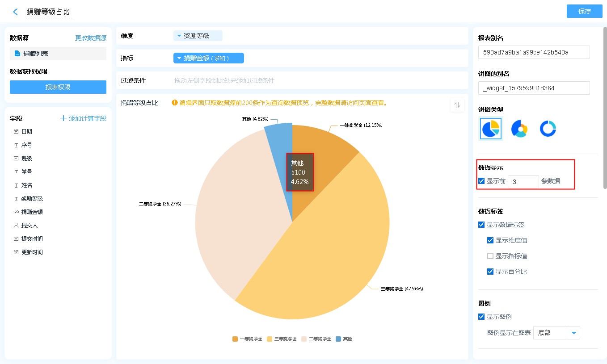
Task: Click the 提交人 person field icon
Action: pyautogui.click(x=16, y=226)
